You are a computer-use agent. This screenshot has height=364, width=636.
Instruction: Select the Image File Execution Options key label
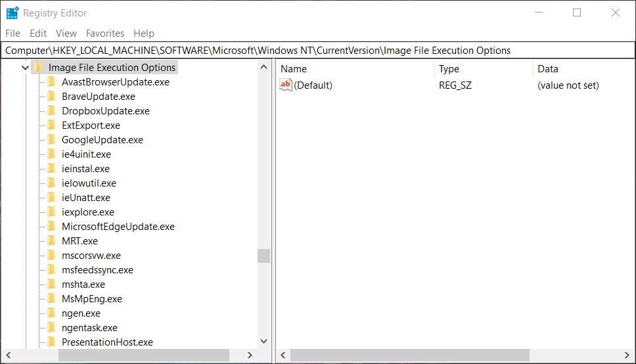pyautogui.click(x=112, y=68)
